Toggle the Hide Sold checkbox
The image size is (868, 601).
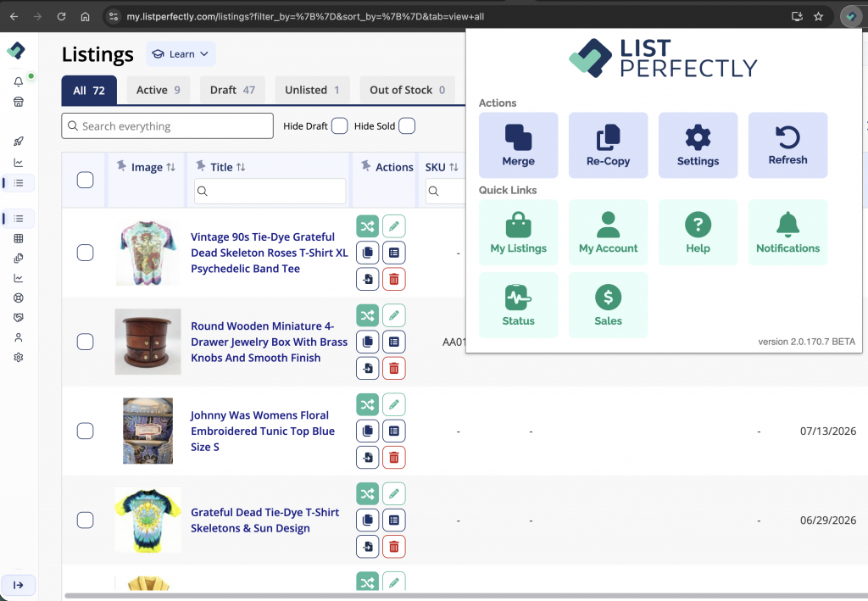[x=407, y=126]
